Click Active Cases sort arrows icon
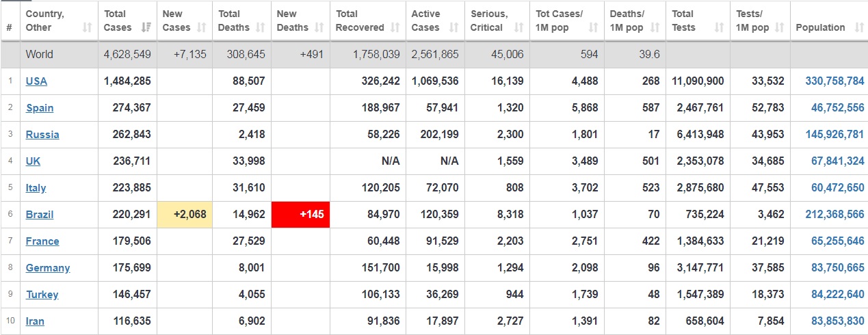 point(454,27)
